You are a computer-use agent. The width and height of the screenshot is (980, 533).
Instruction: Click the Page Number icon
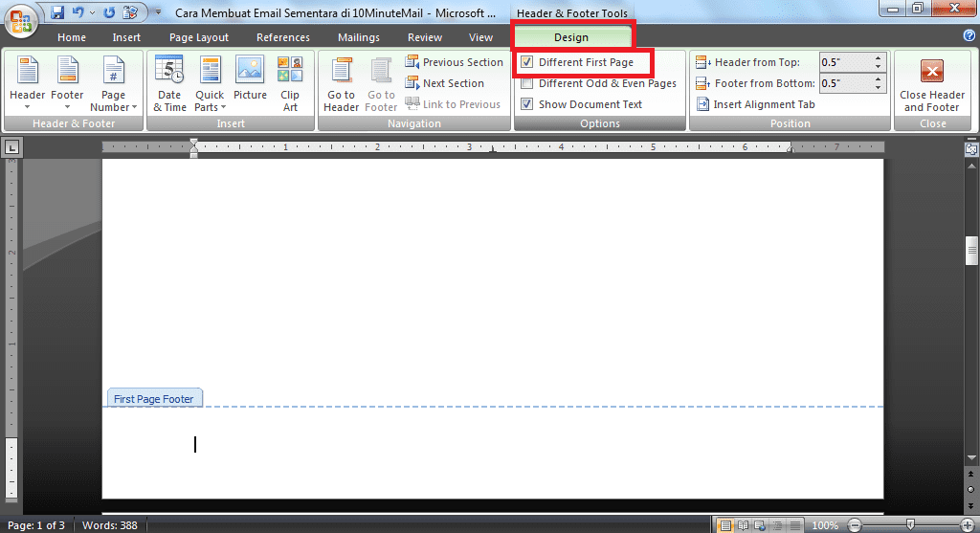click(113, 71)
